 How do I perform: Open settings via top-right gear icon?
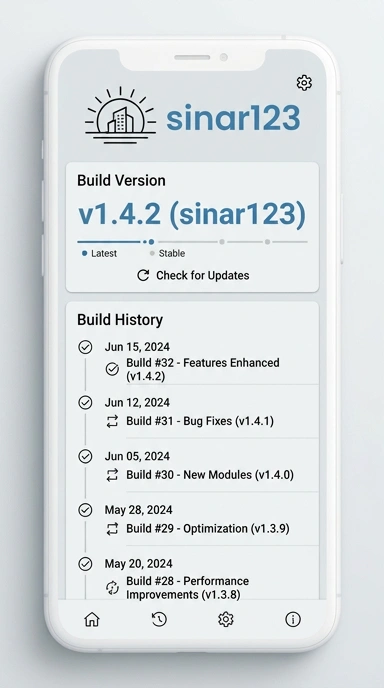304,82
